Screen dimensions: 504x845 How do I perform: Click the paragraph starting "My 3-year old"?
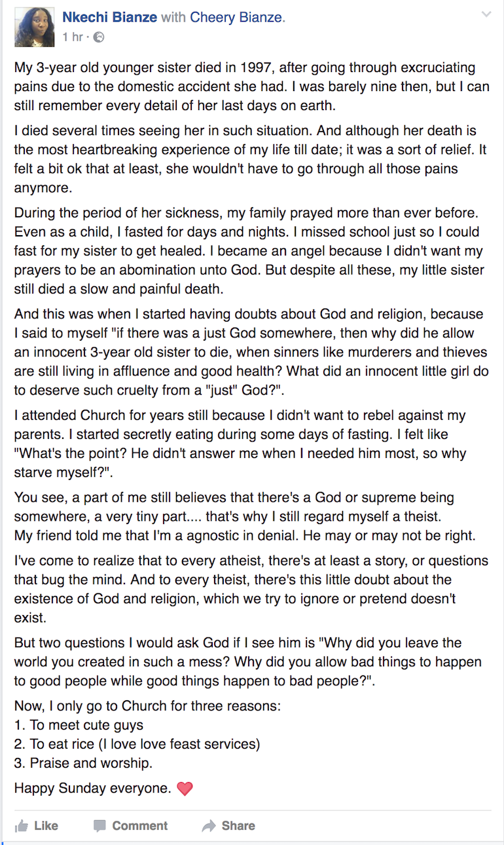pos(251,86)
